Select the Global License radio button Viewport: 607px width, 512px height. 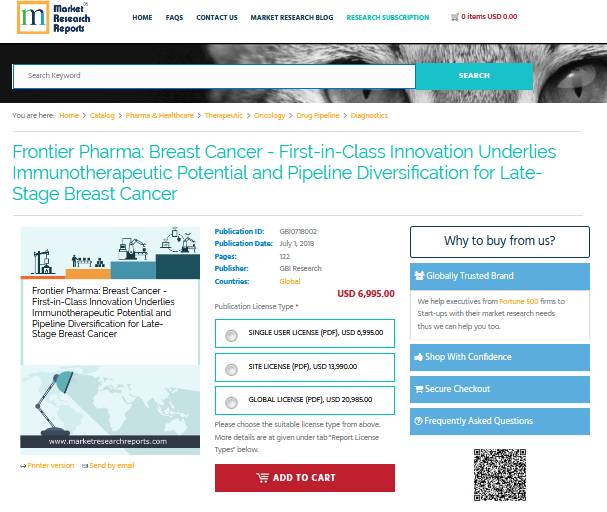pyautogui.click(x=232, y=402)
